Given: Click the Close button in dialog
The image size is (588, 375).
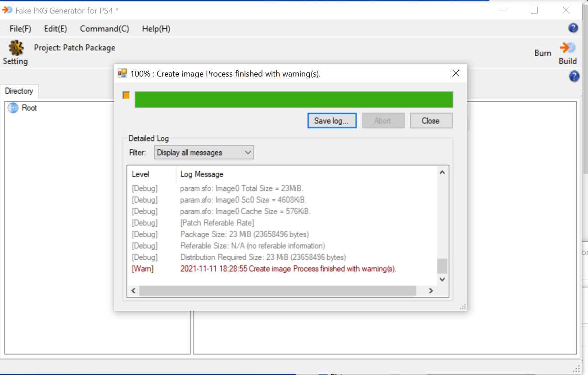Looking at the screenshot, I should [431, 121].
